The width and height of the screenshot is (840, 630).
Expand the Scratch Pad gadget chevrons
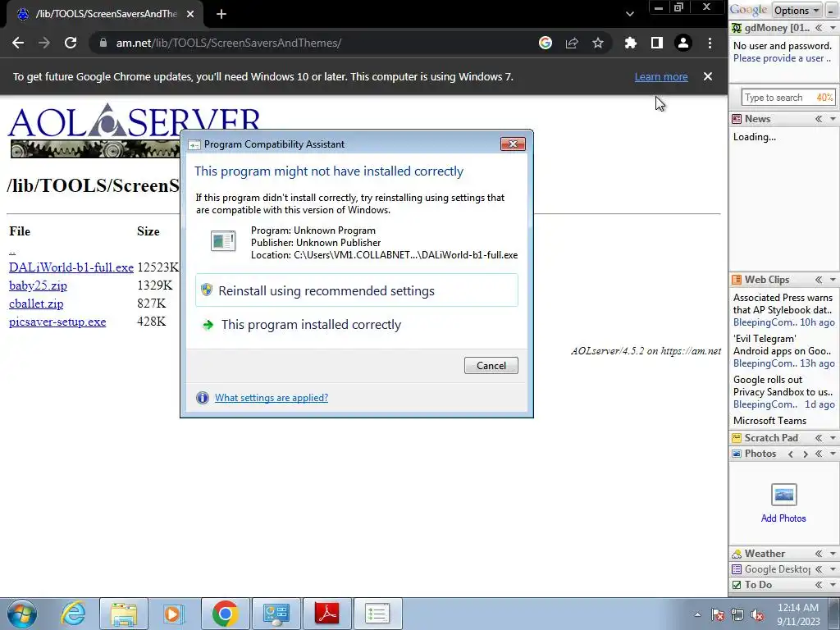[x=819, y=438]
